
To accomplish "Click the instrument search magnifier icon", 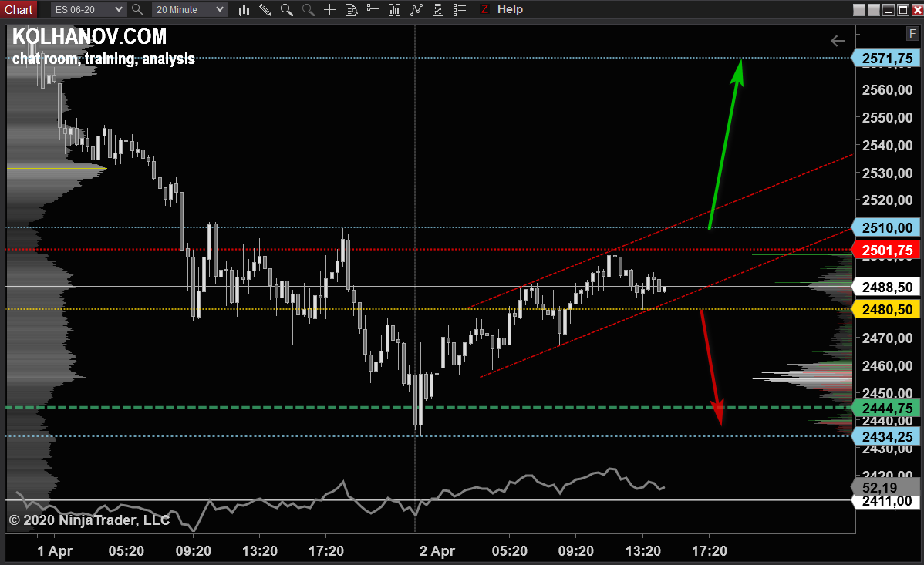I will tap(137, 10).
